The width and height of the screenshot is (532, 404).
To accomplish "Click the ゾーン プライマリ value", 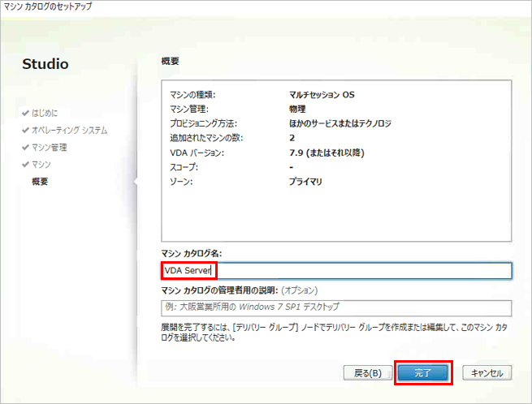I will tap(305, 182).
